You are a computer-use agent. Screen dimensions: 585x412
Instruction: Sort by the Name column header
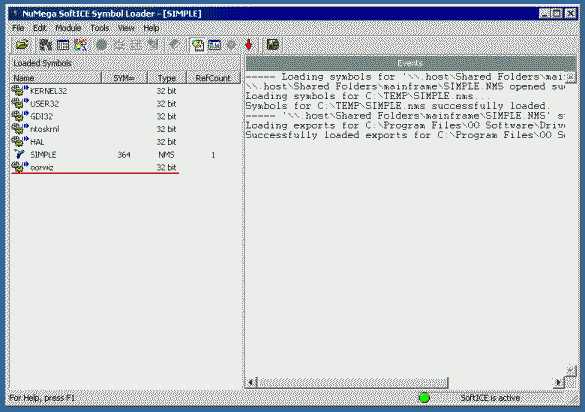56,78
